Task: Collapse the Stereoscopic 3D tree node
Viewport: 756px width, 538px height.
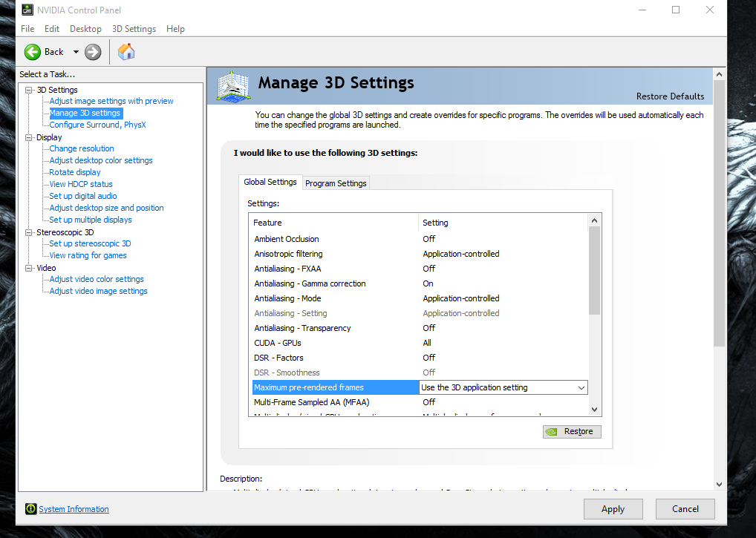Action: coord(29,232)
